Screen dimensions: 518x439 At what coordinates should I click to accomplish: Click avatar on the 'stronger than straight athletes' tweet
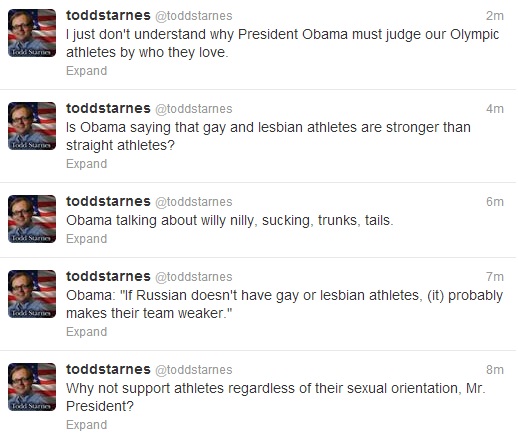32,126
